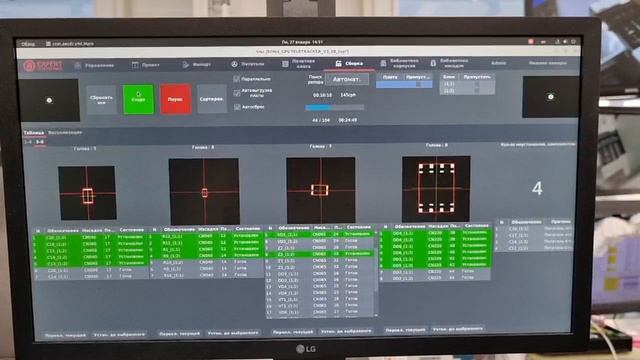Click Состояние header in head 6 table
Screen dimensions: 640x360
click(247, 229)
